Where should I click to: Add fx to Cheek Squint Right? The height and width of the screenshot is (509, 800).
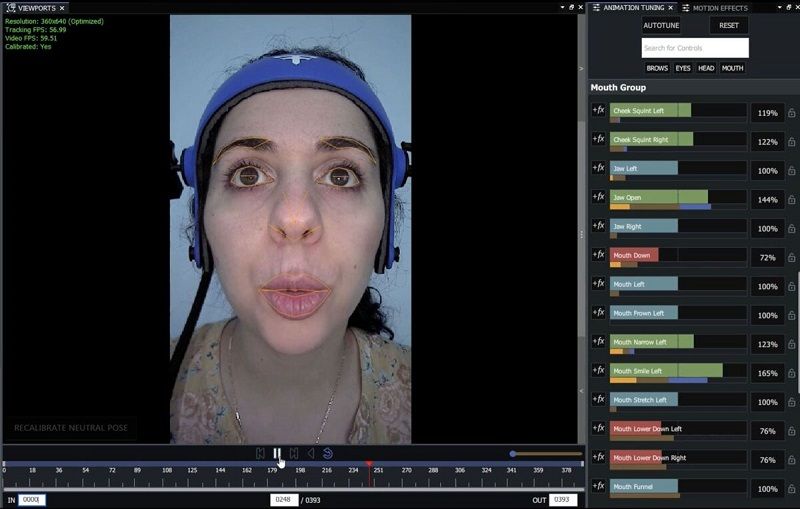(598, 139)
